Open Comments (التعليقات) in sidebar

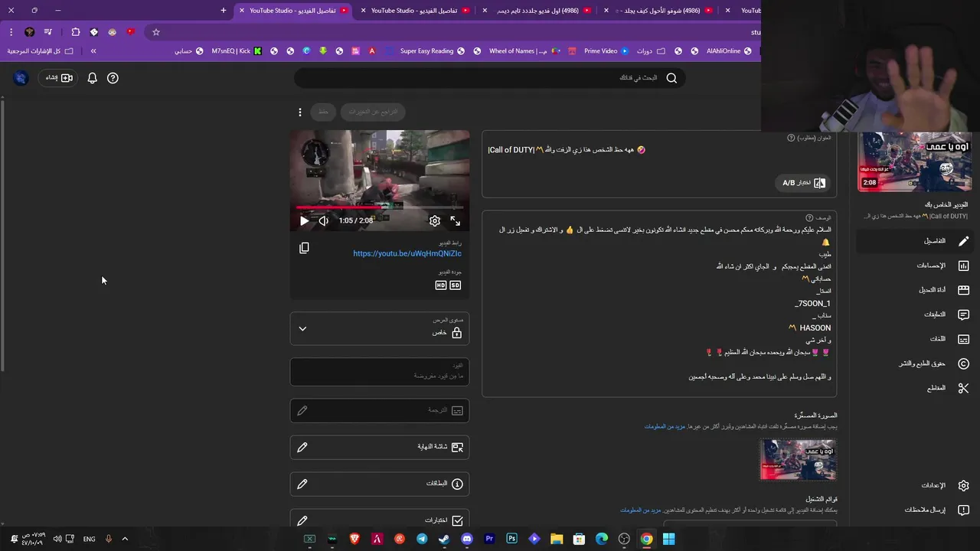pos(913,315)
